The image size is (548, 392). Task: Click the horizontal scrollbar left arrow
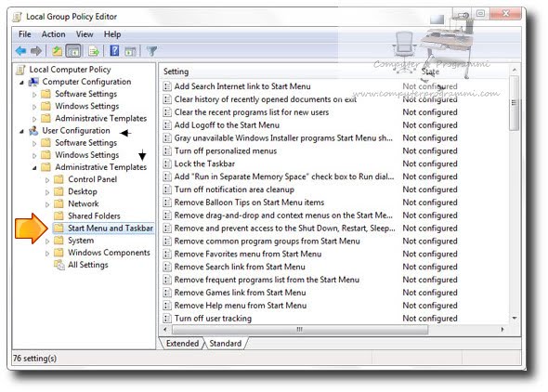coord(165,330)
